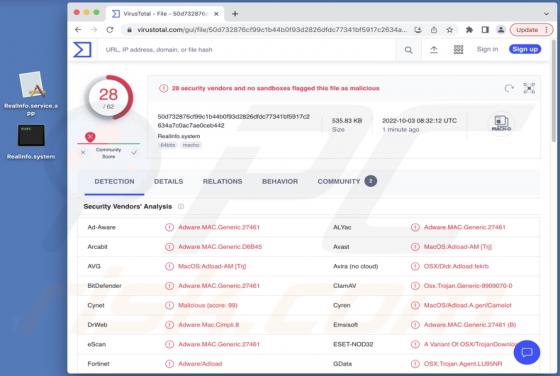Switch to the DETECTION tab

[114, 181]
